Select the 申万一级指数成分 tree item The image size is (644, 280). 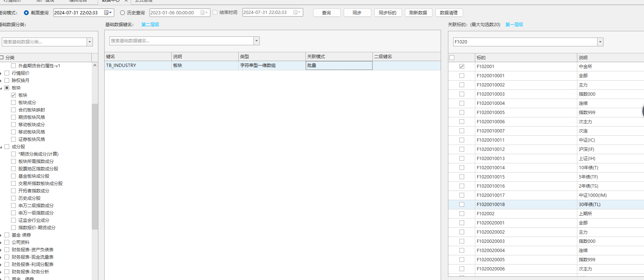tap(36, 213)
